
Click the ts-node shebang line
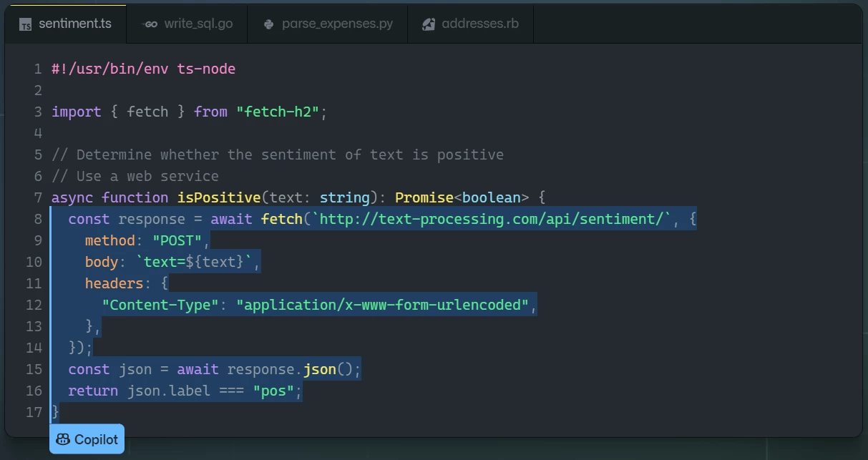pyautogui.click(x=142, y=69)
